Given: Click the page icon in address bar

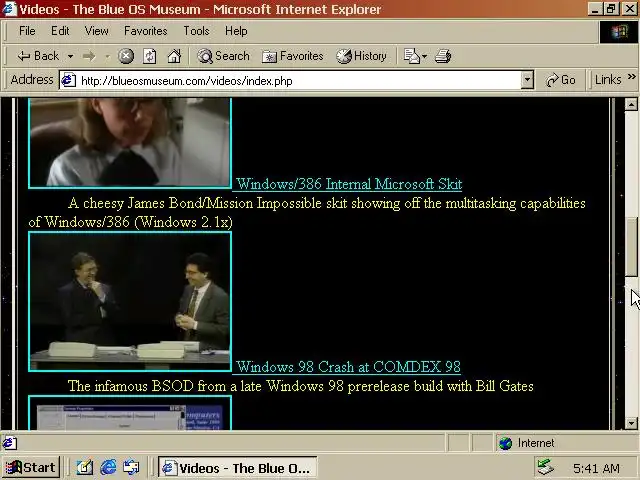Looking at the screenshot, I should point(69,80).
